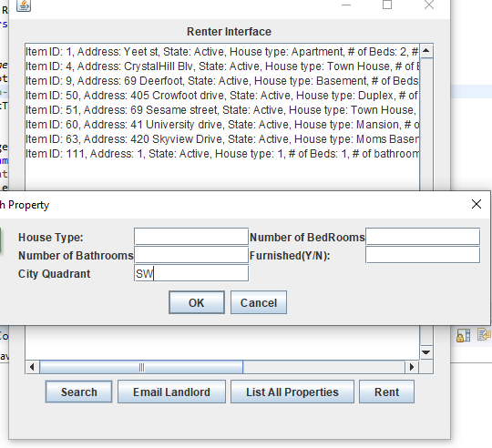Screen dimensions: 492x448
Task: Select the 69 Sesame street listing row
Action: (x=222, y=110)
